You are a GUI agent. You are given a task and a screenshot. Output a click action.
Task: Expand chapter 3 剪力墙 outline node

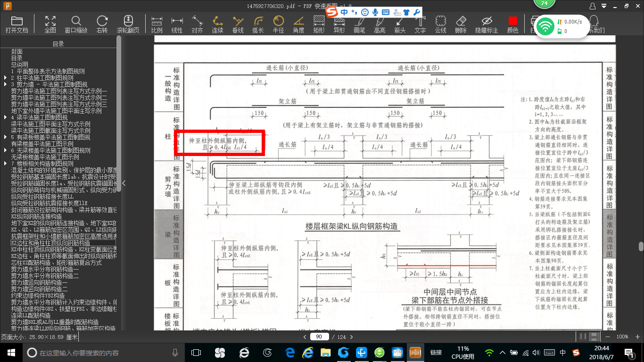tap(5, 84)
